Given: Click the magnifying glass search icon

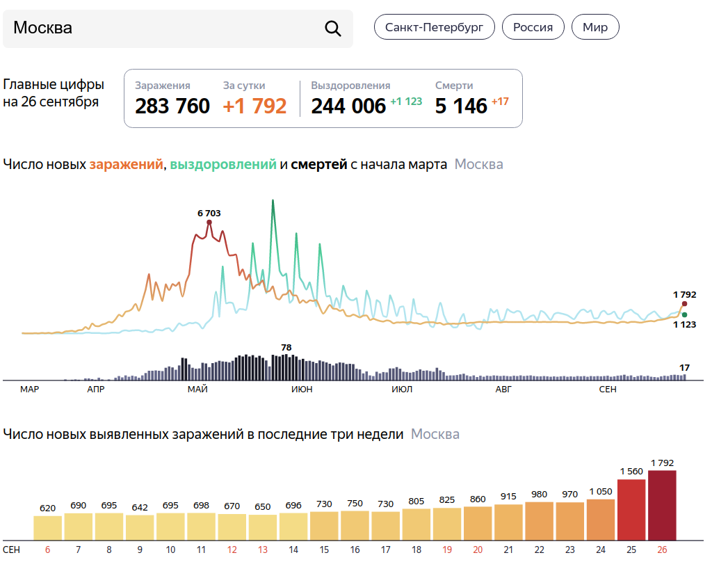Looking at the screenshot, I should [333, 29].
